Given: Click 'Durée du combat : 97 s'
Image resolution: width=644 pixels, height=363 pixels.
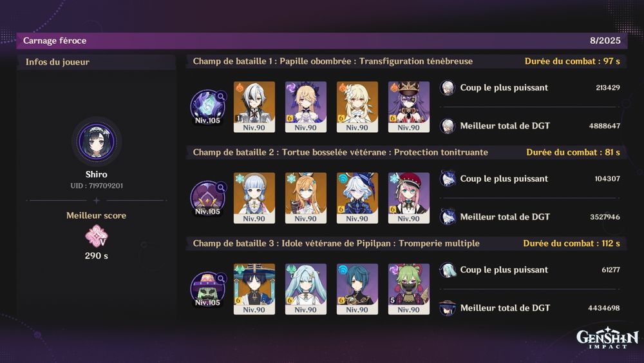Looking at the screenshot, I should 573,61.
